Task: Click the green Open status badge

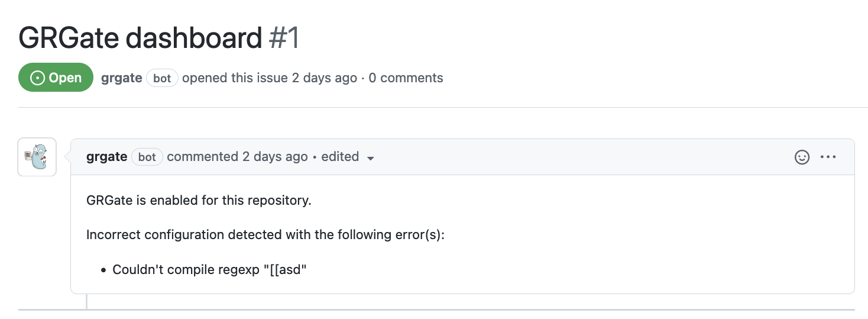Action: point(56,78)
